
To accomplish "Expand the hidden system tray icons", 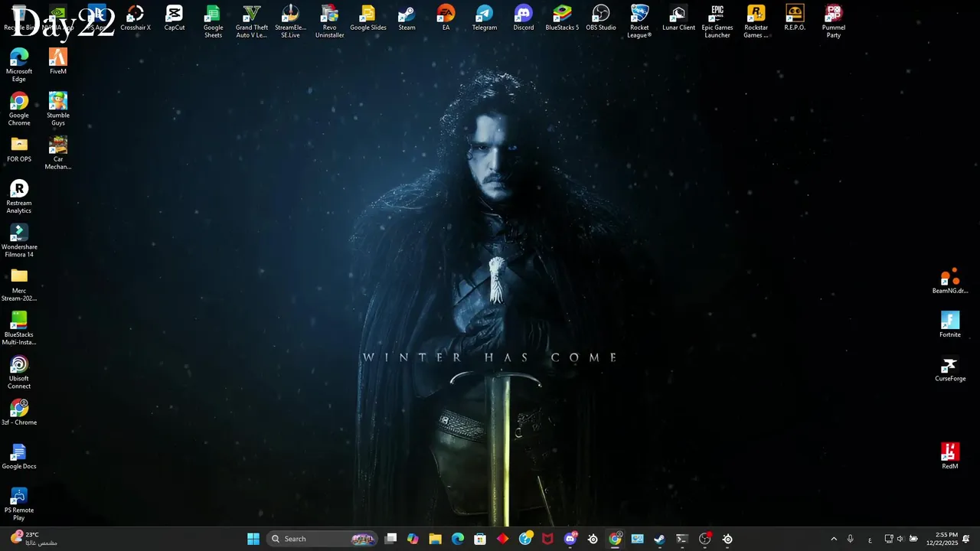I will click(x=834, y=539).
